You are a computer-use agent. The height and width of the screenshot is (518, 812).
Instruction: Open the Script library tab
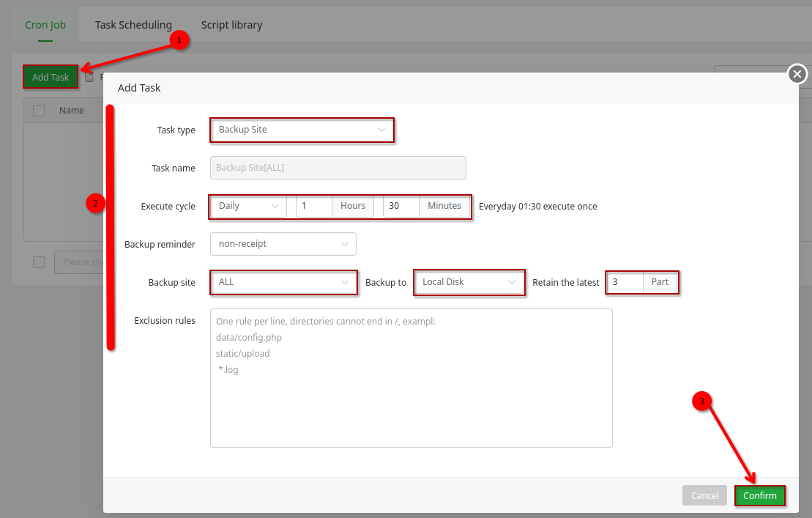point(231,25)
